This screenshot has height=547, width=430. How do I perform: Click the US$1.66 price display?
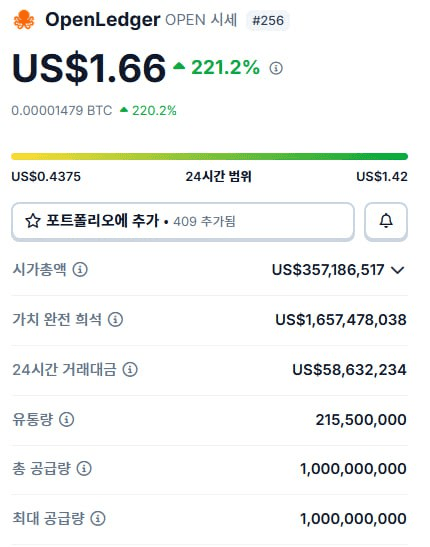(x=89, y=68)
